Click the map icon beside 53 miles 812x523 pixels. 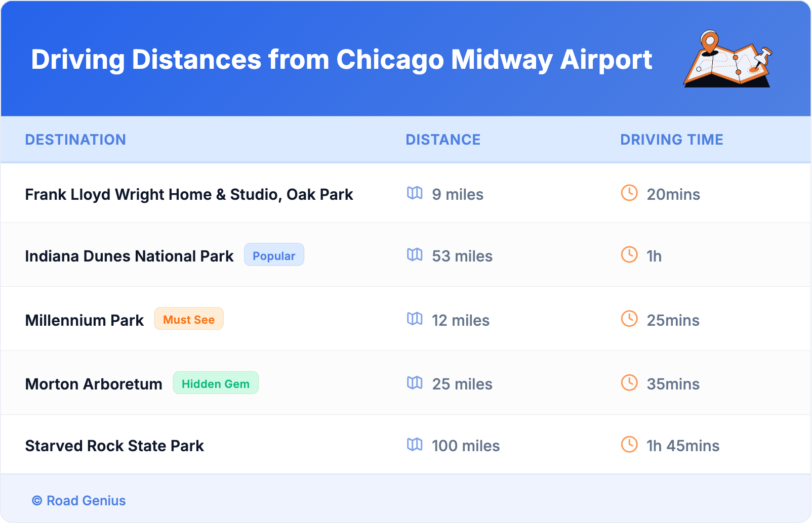click(415, 255)
